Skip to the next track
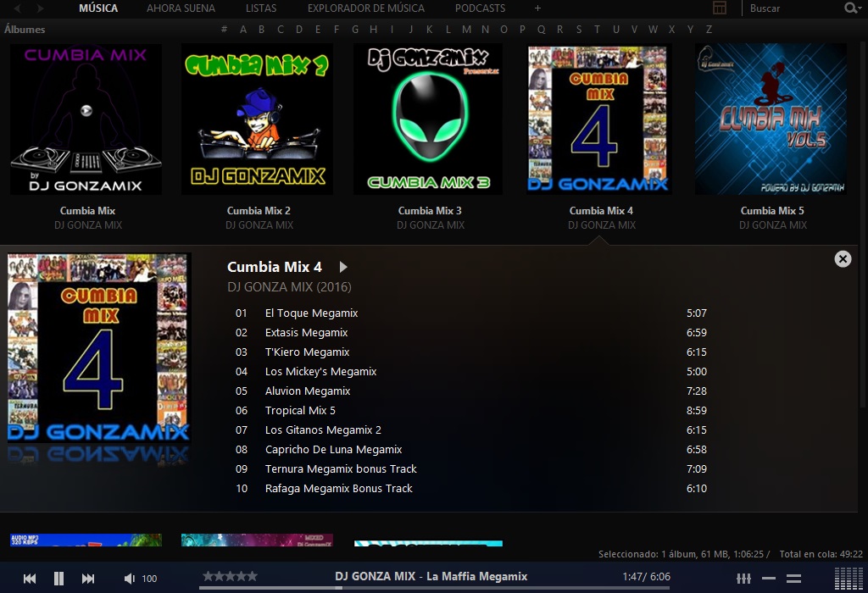 tap(88, 579)
